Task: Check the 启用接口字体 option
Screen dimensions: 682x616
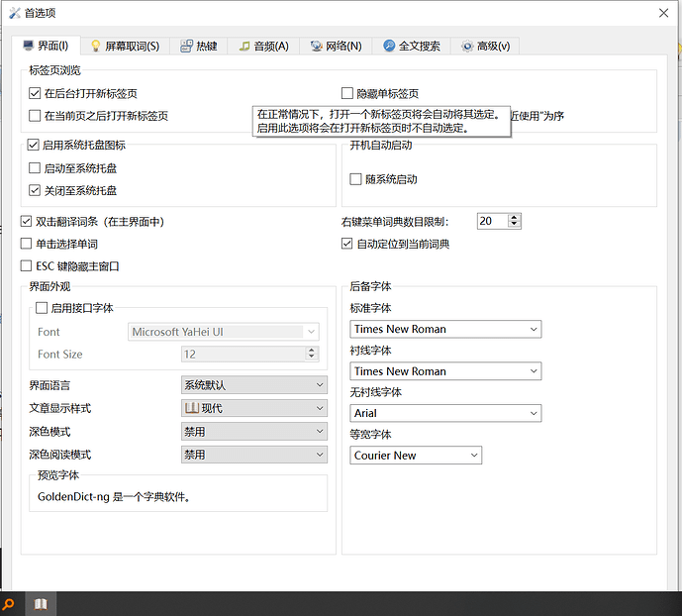Action: click(x=42, y=308)
